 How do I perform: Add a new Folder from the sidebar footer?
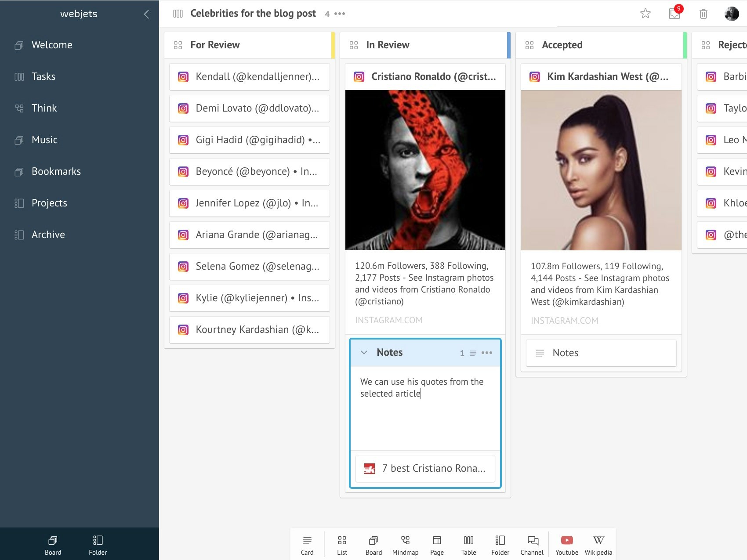pyautogui.click(x=98, y=545)
